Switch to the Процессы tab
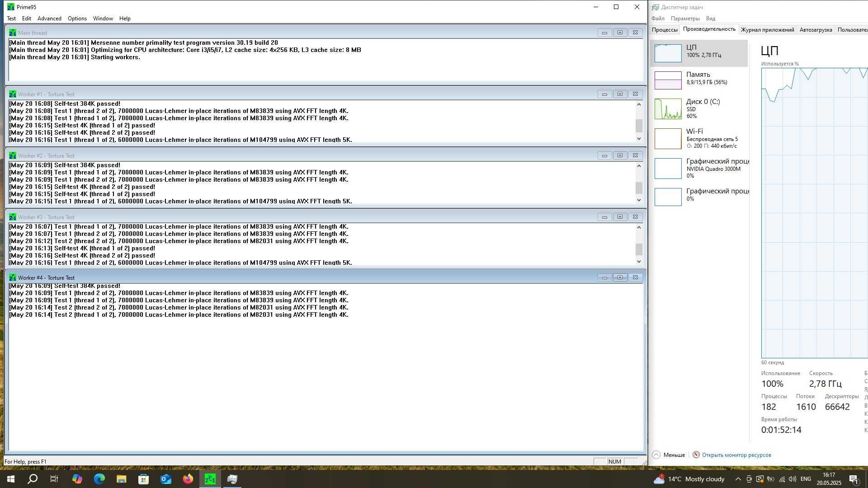 (x=665, y=30)
